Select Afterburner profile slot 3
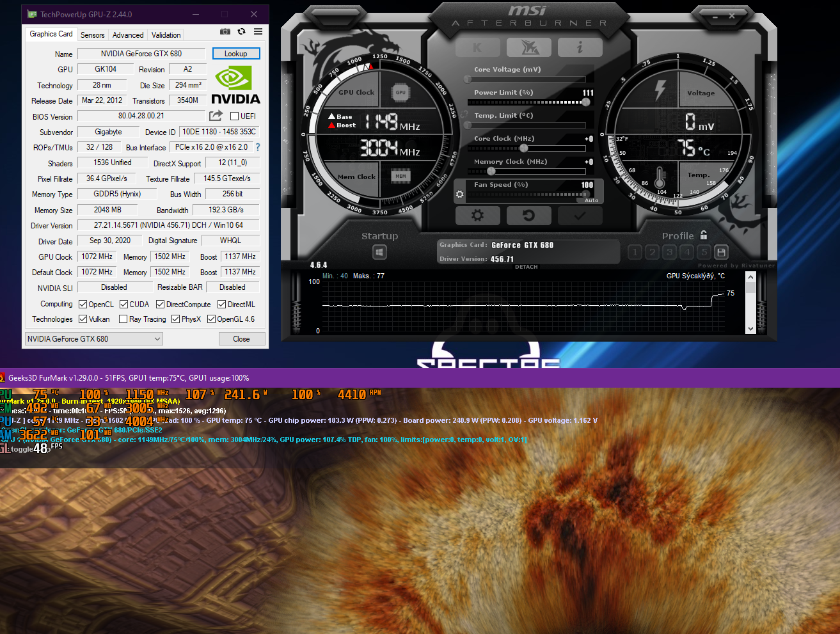This screenshot has height=634, width=840. tap(670, 252)
